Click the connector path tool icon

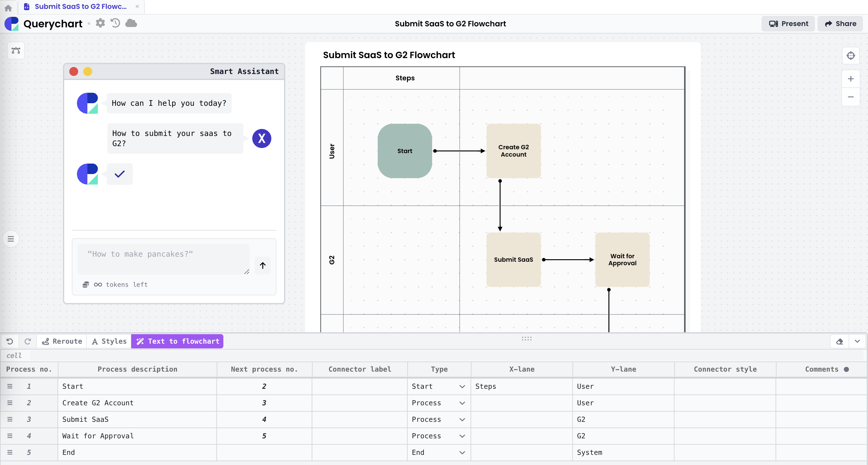pyautogui.click(x=16, y=51)
